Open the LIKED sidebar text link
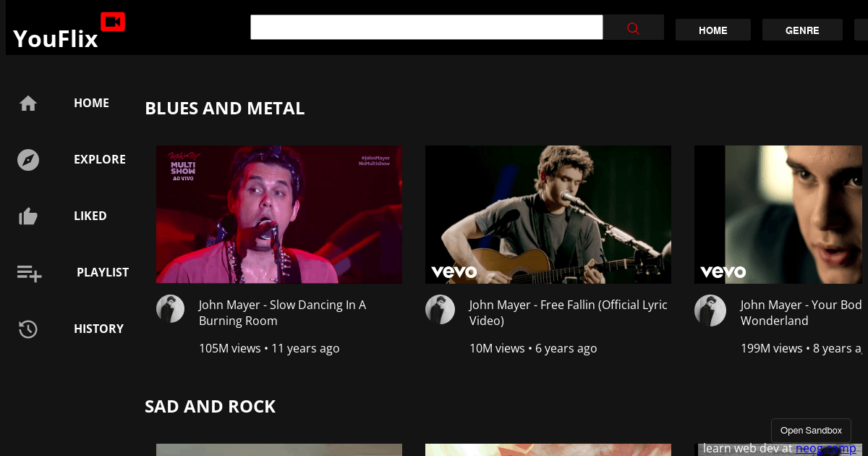868x456 pixels. (x=90, y=216)
